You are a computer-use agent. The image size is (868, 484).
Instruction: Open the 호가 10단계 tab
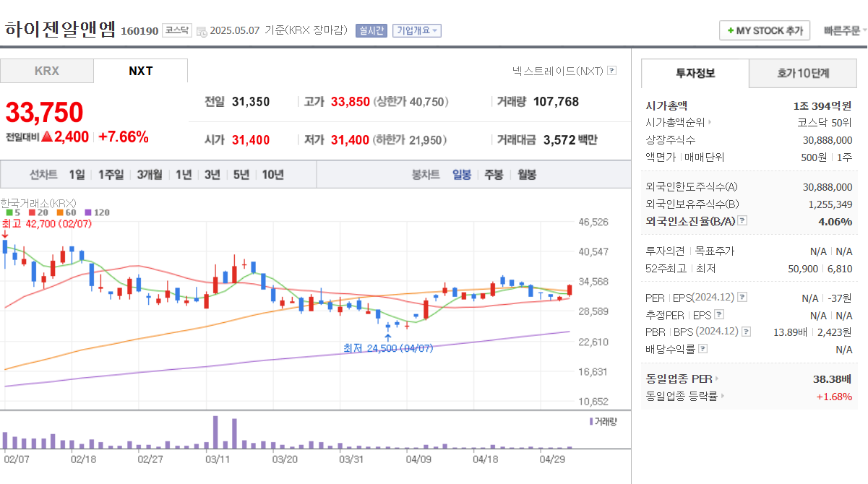pos(802,74)
